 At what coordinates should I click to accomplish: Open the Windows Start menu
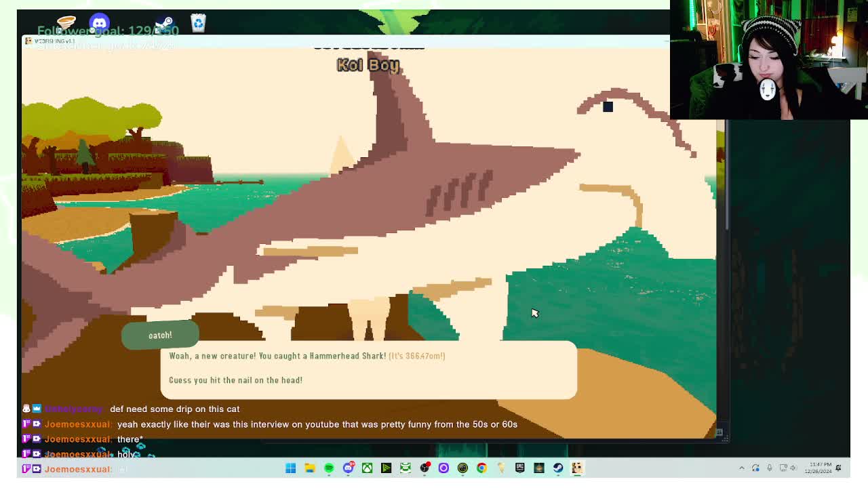tap(290, 468)
